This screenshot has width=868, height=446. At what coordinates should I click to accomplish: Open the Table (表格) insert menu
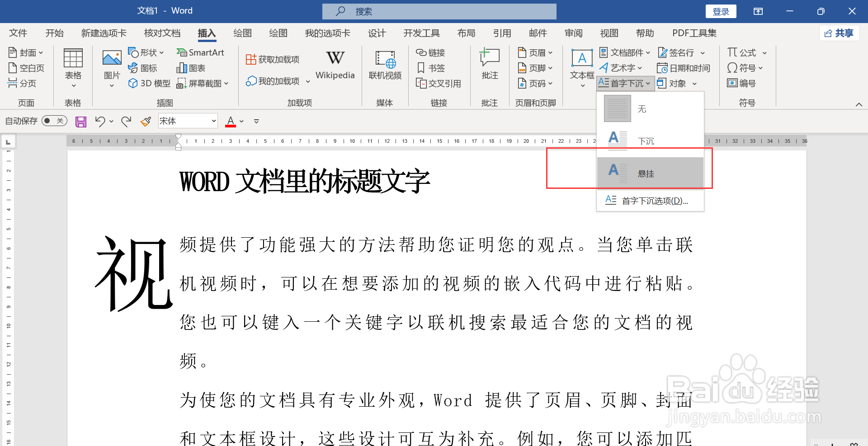click(73, 68)
